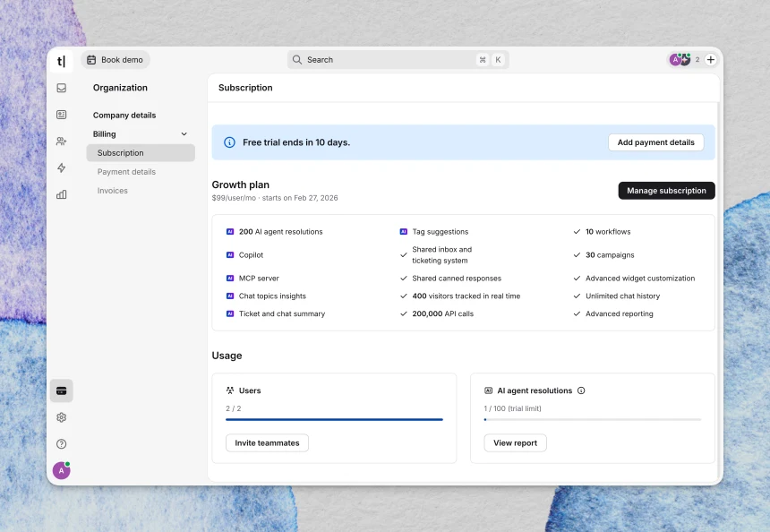Click the Users usage progress bar
Screen dimensions: 770x532
pos(335,419)
